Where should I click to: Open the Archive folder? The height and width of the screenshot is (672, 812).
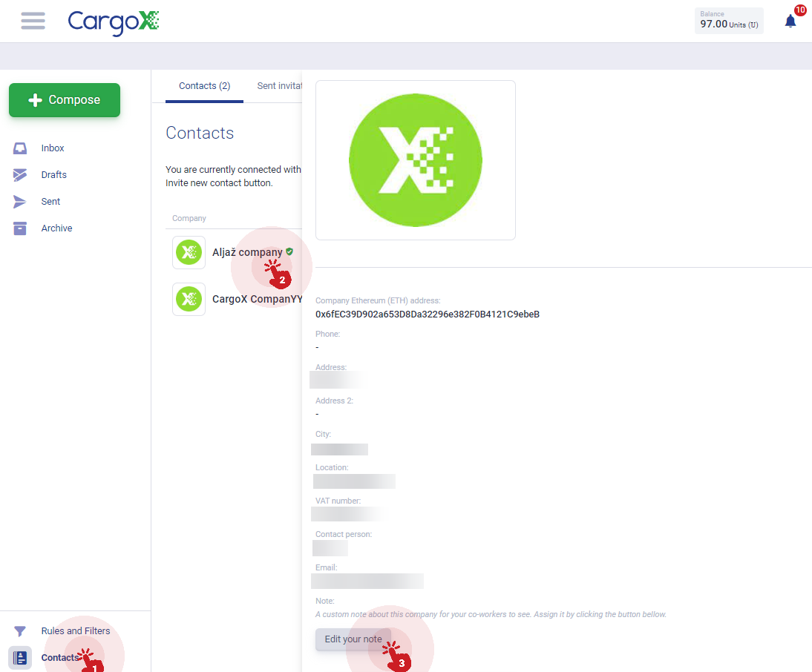point(57,228)
